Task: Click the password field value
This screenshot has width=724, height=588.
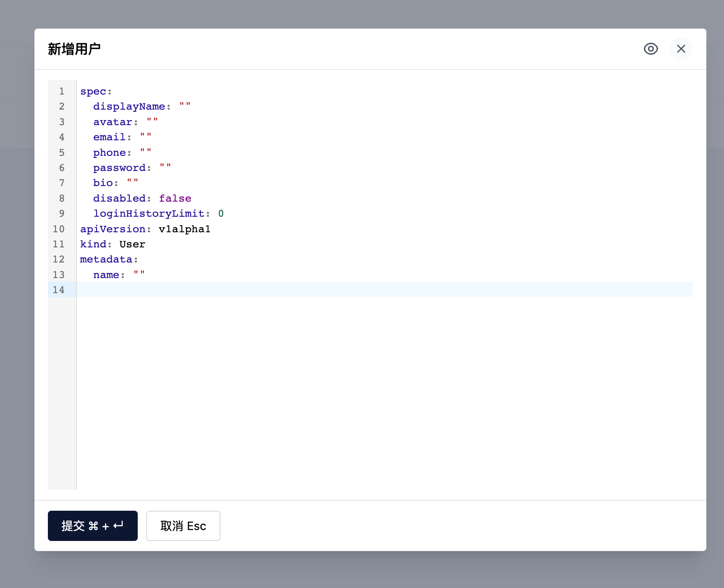Action: 165,167
